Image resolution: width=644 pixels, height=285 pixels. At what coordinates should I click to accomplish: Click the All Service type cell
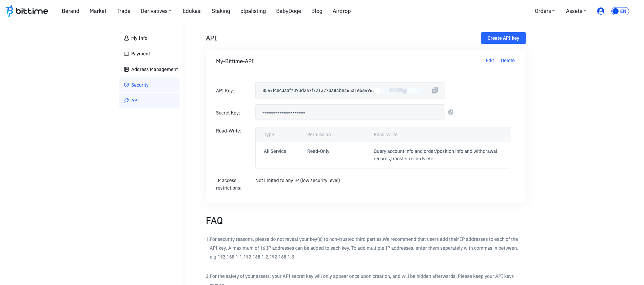coord(275,151)
